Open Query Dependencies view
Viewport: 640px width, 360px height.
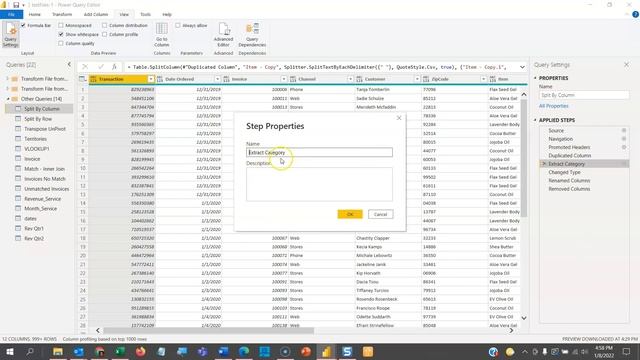click(252, 35)
